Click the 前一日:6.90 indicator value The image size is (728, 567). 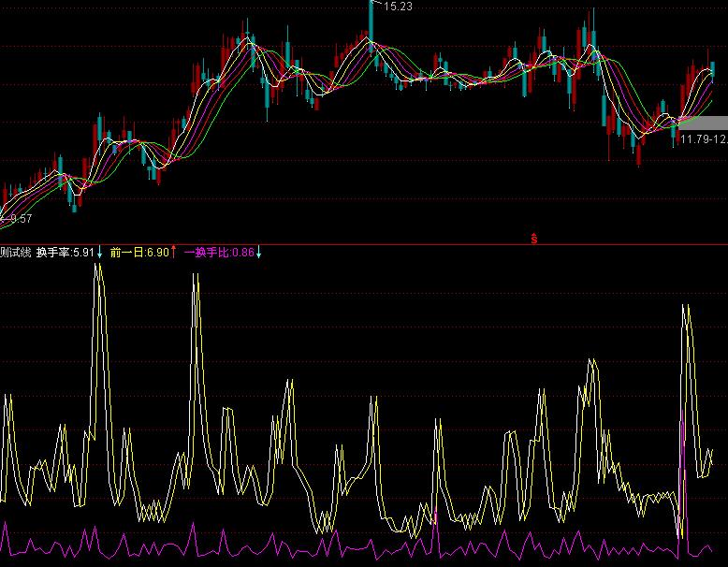tap(139, 253)
